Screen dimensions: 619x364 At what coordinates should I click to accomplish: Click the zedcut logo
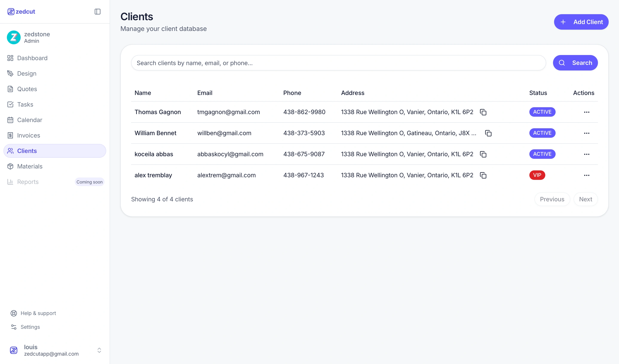[21, 12]
